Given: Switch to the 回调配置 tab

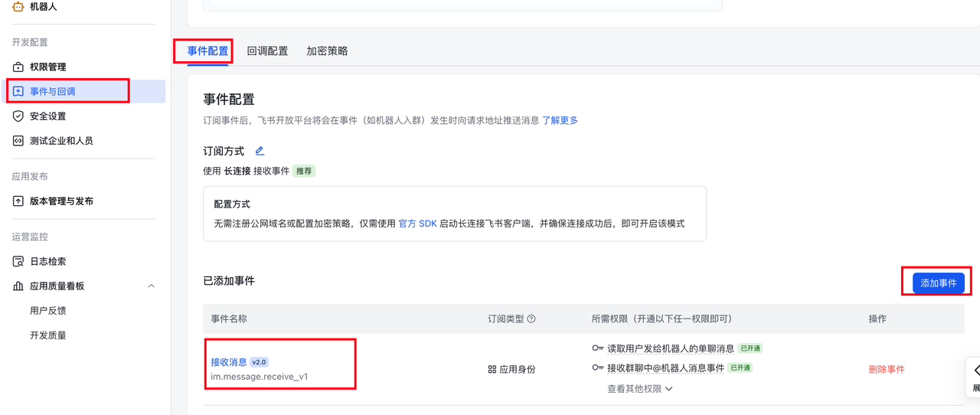Looking at the screenshot, I should click(x=267, y=51).
